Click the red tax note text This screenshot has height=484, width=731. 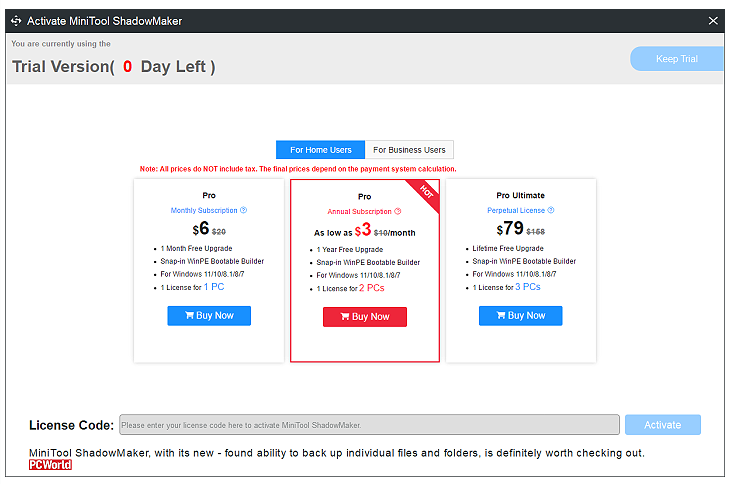pyautogui.click(x=298, y=169)
